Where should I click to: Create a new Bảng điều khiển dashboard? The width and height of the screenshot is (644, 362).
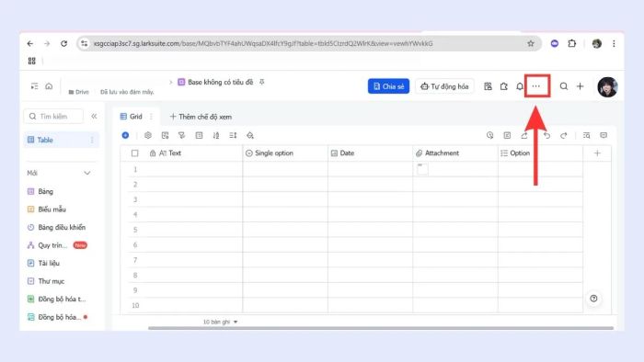tap(57, 228)
